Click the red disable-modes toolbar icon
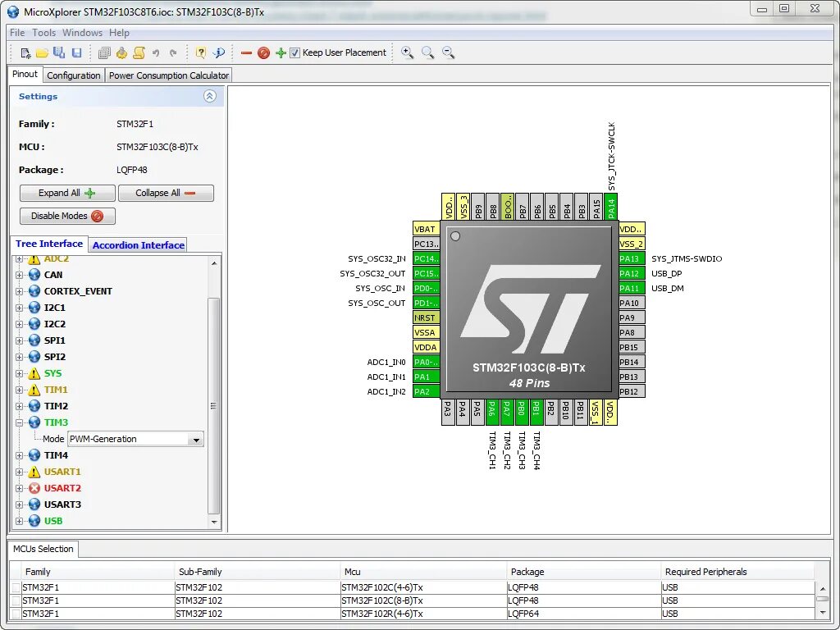The image size is (840, 630). 263,53
